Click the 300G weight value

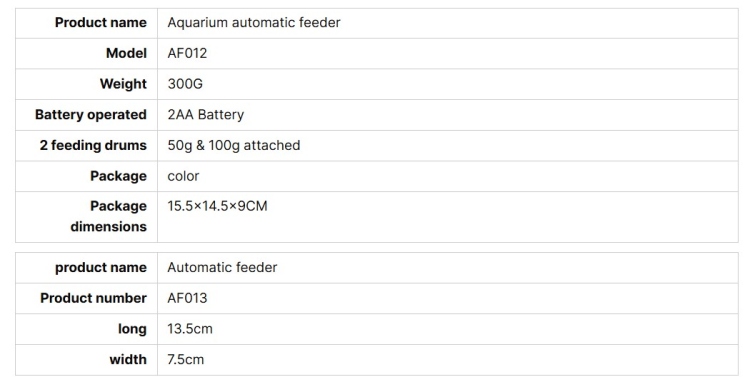185,84
